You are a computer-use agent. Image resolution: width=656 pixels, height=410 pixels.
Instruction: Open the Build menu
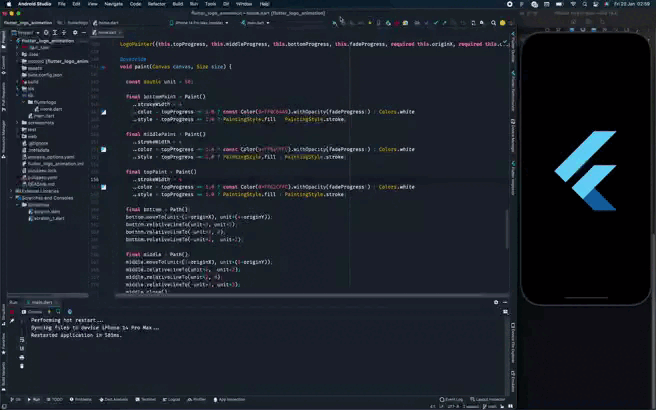coord(178,4)
